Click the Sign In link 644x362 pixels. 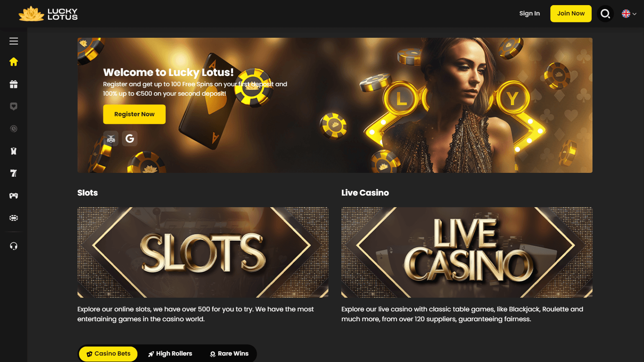tap(529, 13)
